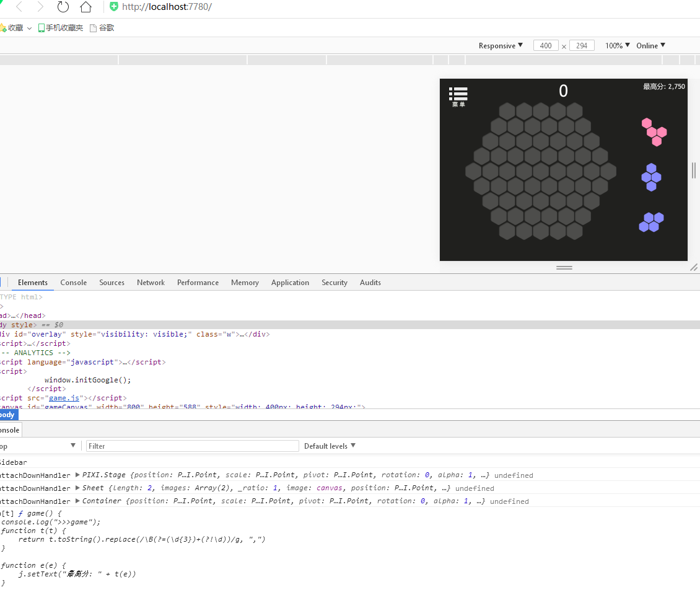Switch to the Performance tab
Image resolution: width=700 pixels, height=595 pixels.
point(198,283)
